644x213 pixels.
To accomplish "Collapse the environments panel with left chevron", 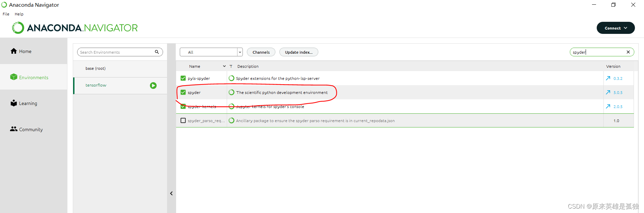I will tap(171, 193).
